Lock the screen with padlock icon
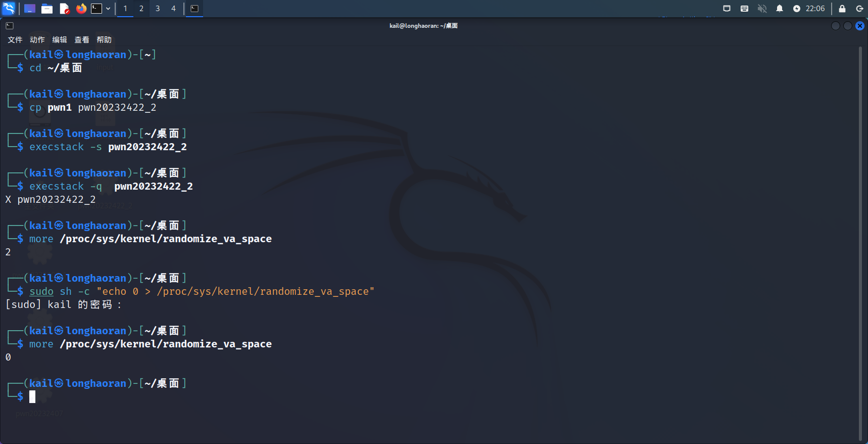Screen dimensions: 868x444 842,9
